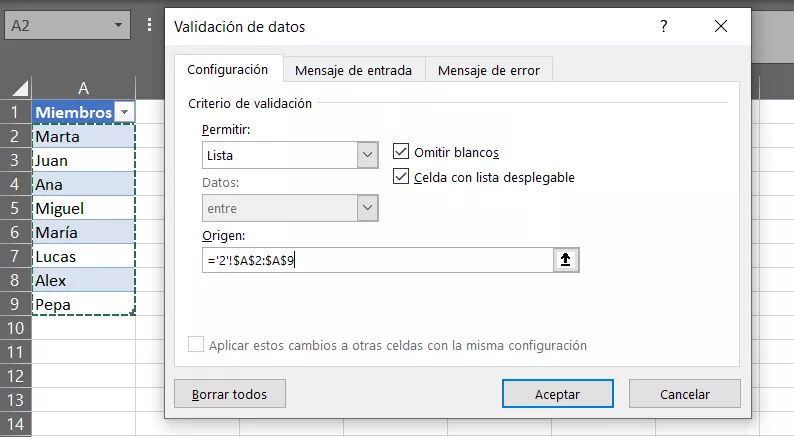Select row 13 header
Screen dimensions: 794x437
click(15, 400)
